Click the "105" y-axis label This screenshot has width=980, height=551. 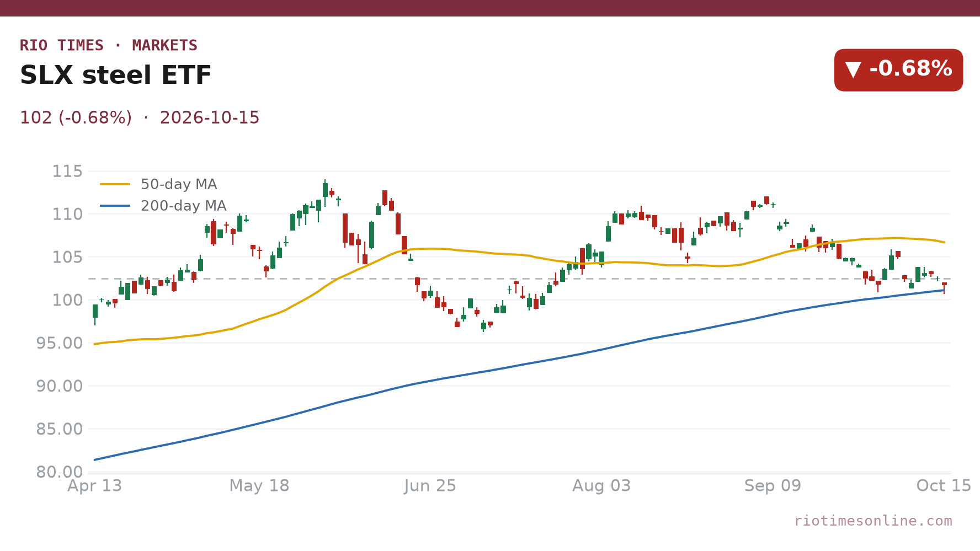(x=67, y=257)
